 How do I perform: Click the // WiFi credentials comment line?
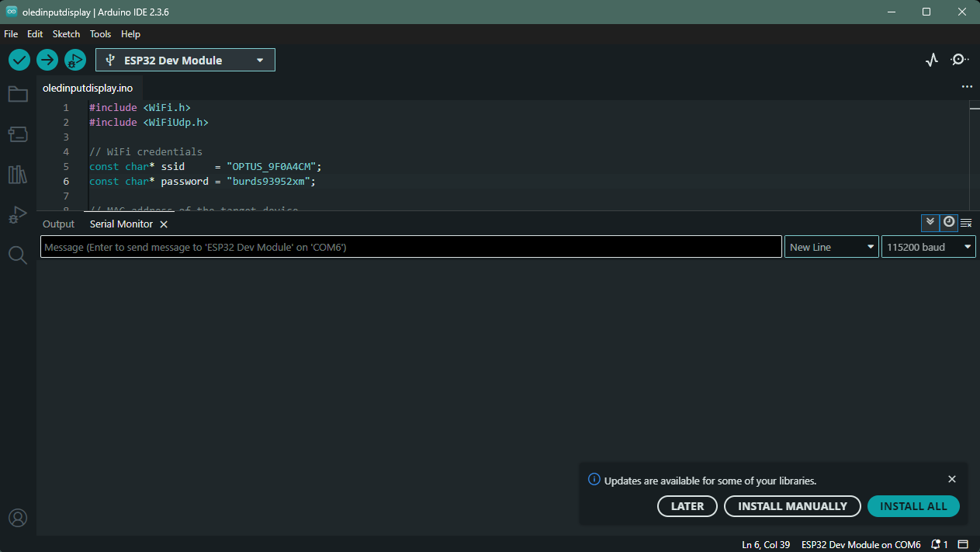pyautogui.click(x=146, y=152)
